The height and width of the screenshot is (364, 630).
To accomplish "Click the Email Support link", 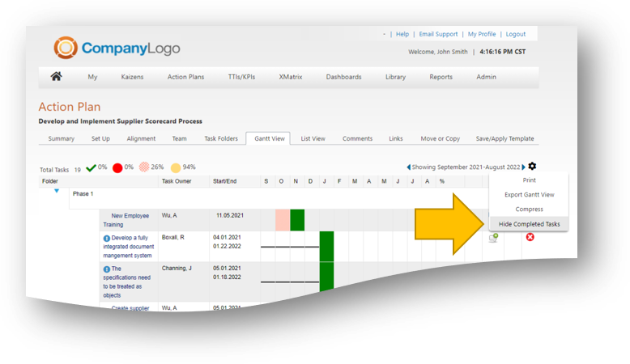I will (x=438, y=34).
